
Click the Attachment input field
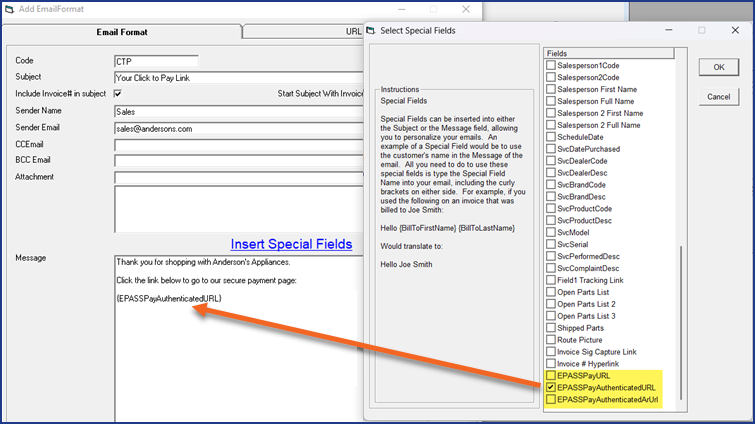pyautogui.click(x=239, y=178)
